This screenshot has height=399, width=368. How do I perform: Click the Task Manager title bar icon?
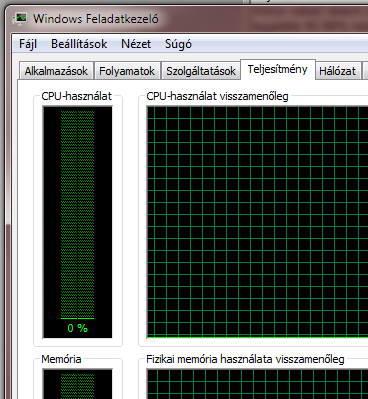click(x=20, y=19)
